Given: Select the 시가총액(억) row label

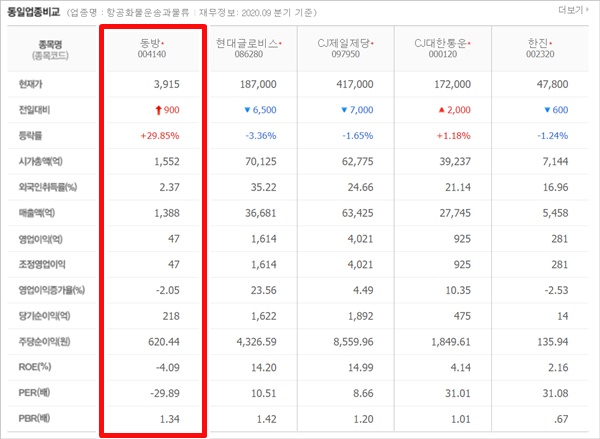Looking at the screenshot, I should 41,162.
